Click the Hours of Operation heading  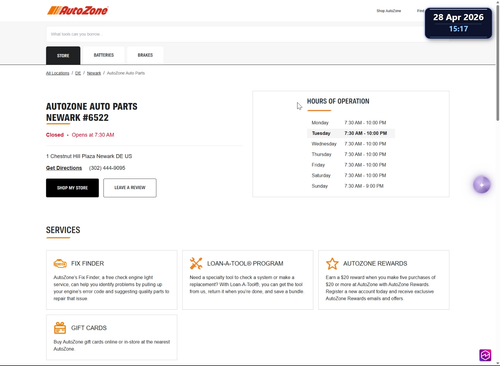pyautogui.click(x=338, y=101)
